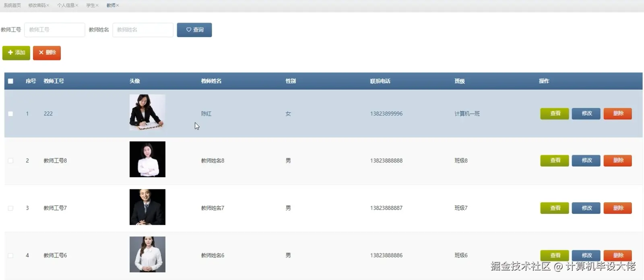Open the avatar photo of 教师姓名7

click(x=147, y=207)
